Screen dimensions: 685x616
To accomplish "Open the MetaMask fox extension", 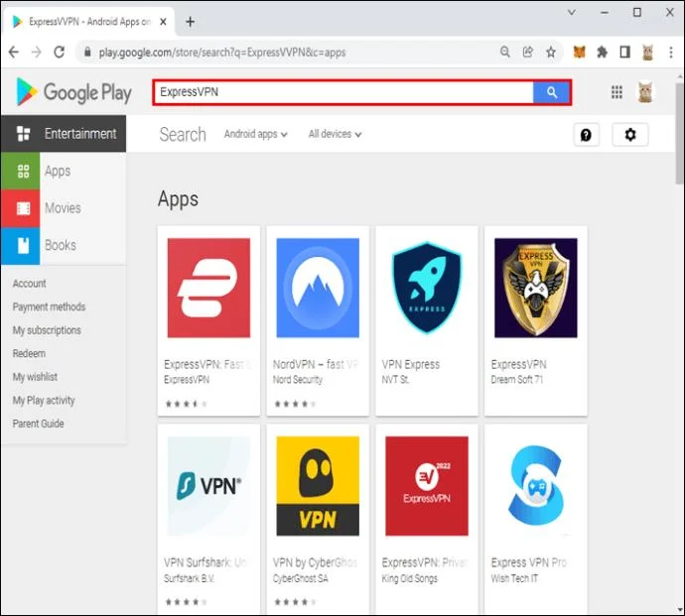I will point(580,53).
